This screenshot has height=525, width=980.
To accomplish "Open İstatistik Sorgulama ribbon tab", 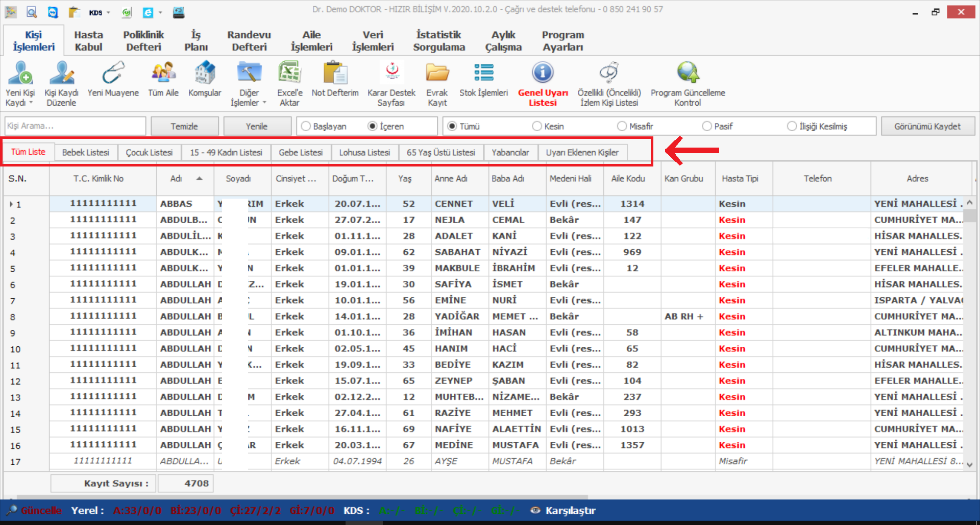I will [x=439, y=41].
